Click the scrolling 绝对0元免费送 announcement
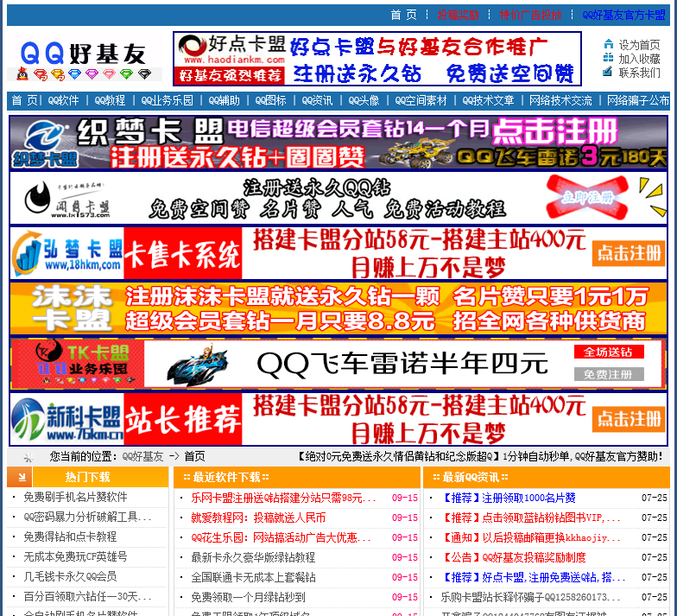This screenshot has width=677, height=616. 480,456
